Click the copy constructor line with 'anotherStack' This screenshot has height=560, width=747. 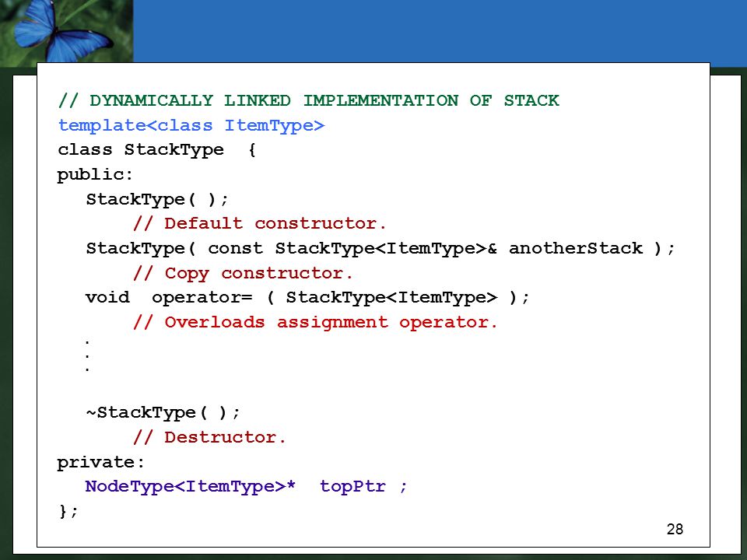coord(381,249)
